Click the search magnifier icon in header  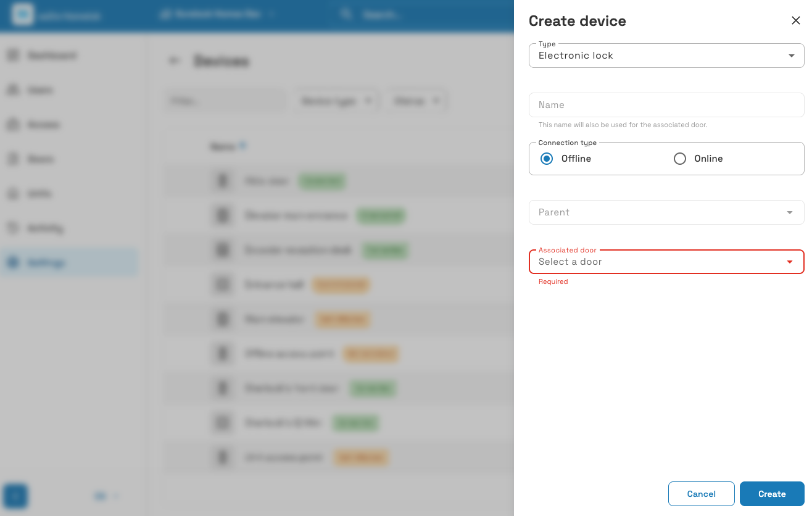tap(346, 14)
